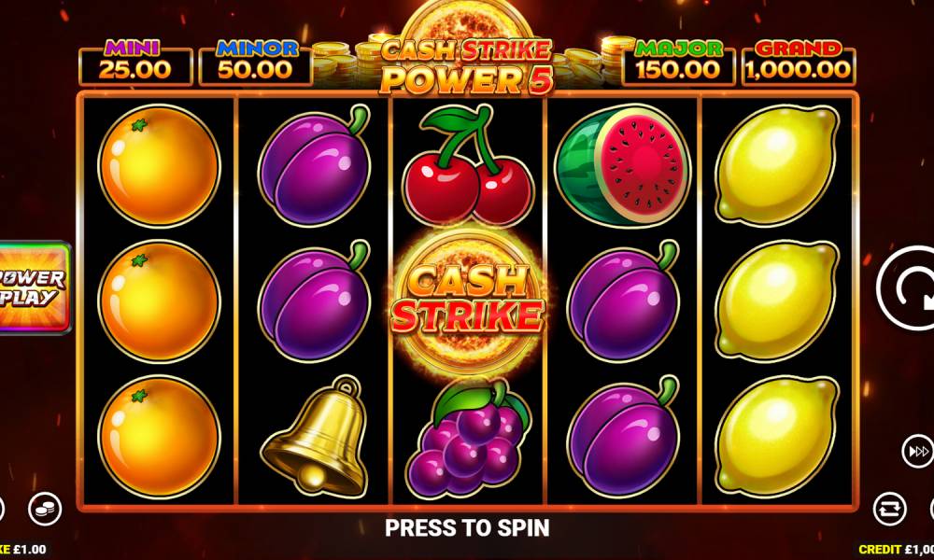Click the circular spin arrow button
Screen dimensions: 934x560
pos(907,288)
